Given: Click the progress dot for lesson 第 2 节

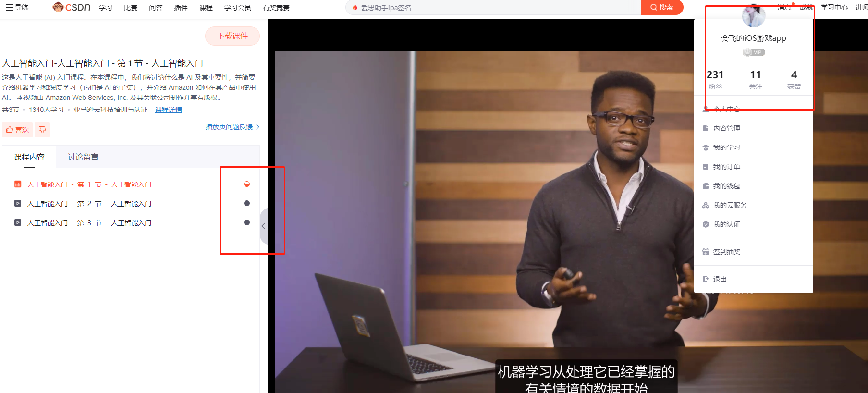Looking at the screenshot, I should pyautogui.click(x=247, y=203).
